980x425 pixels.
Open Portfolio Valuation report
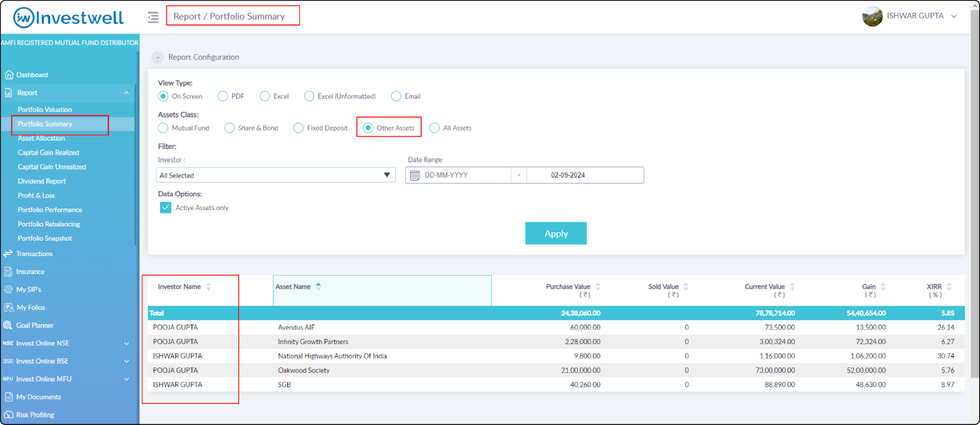point(45,110)
